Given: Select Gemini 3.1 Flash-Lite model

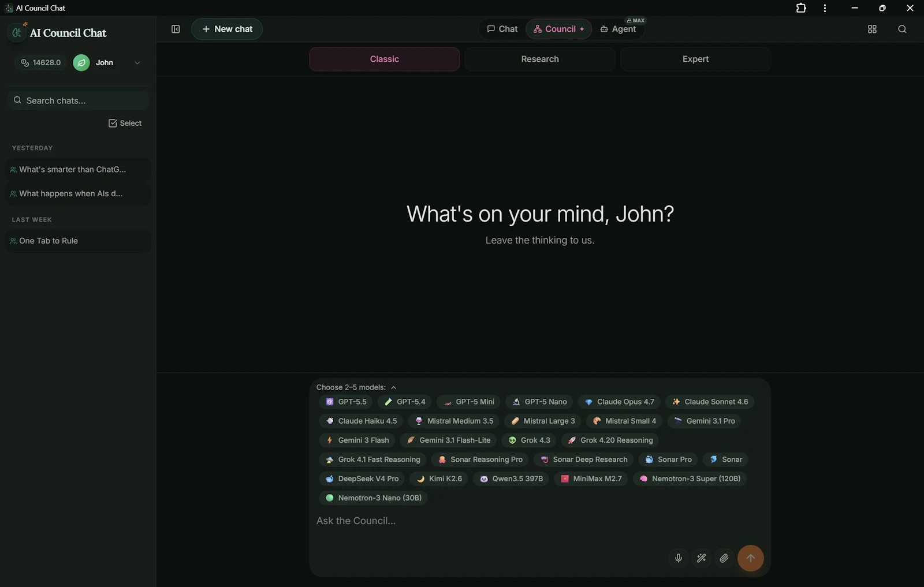Looking at the screenshot, I should coord(448,440).
